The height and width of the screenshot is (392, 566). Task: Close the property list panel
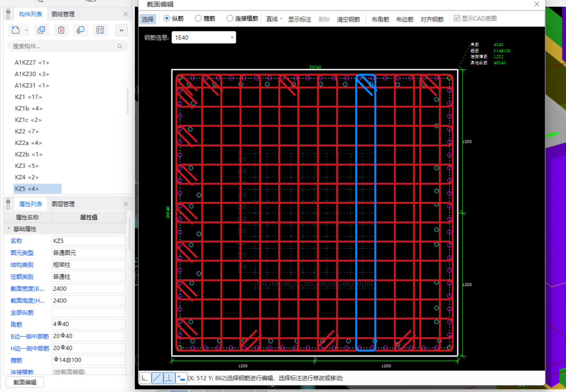126,204
